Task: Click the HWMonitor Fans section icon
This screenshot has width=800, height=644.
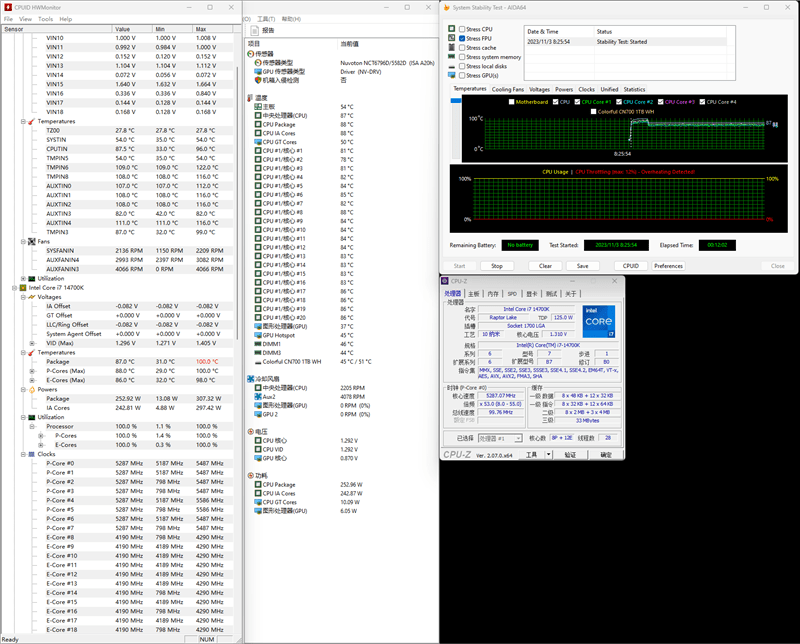Action: (32, 241)
